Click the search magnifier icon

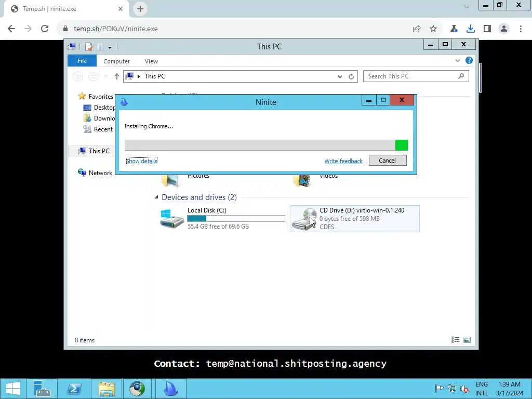click(x=461, y=76)
